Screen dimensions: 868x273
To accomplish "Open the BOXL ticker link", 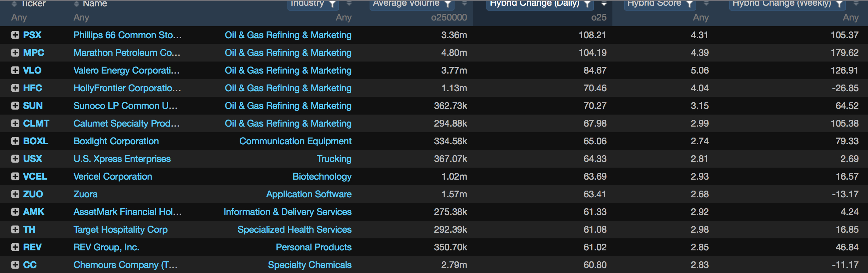I will [x=36, y=141].
